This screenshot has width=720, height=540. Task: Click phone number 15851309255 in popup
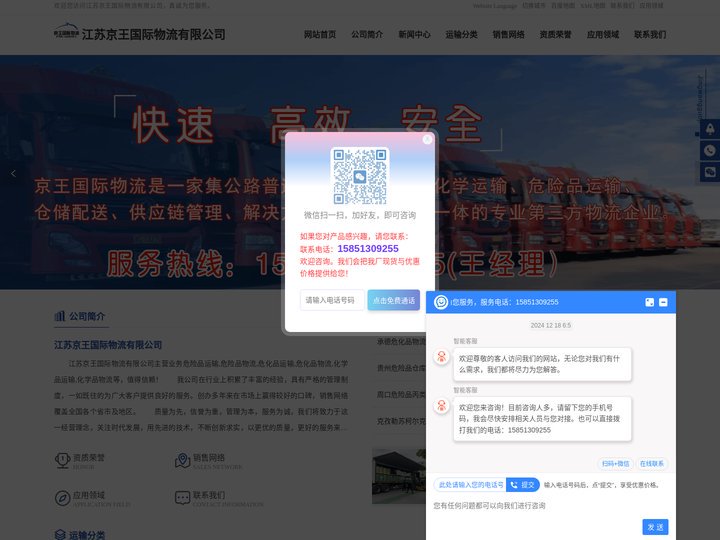(368, 249)
